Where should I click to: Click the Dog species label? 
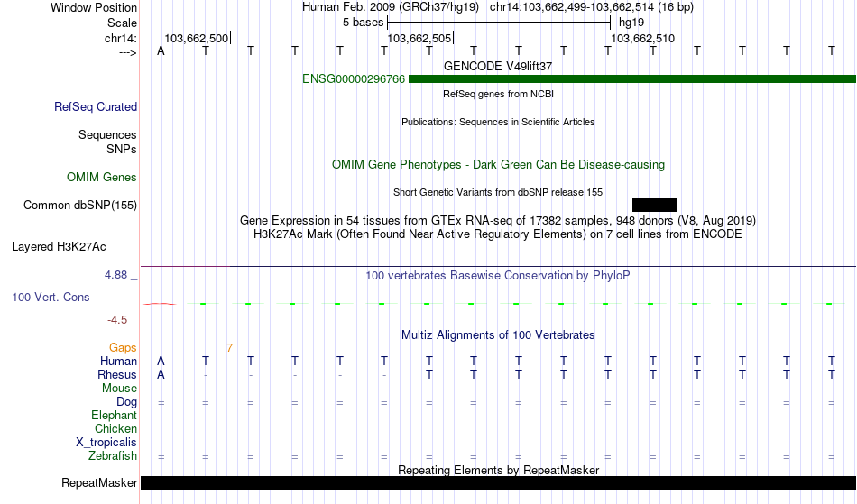coord(127,402)
